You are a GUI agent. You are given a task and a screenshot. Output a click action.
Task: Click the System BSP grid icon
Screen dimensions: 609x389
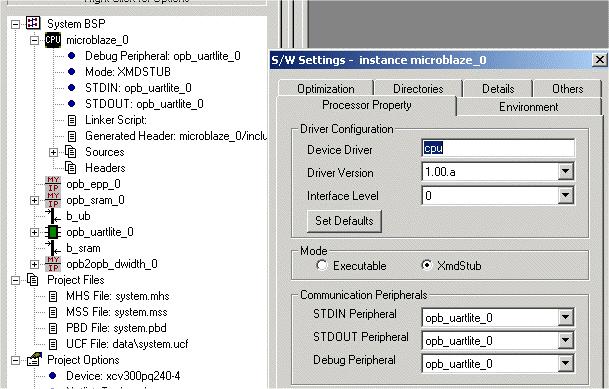33,23
